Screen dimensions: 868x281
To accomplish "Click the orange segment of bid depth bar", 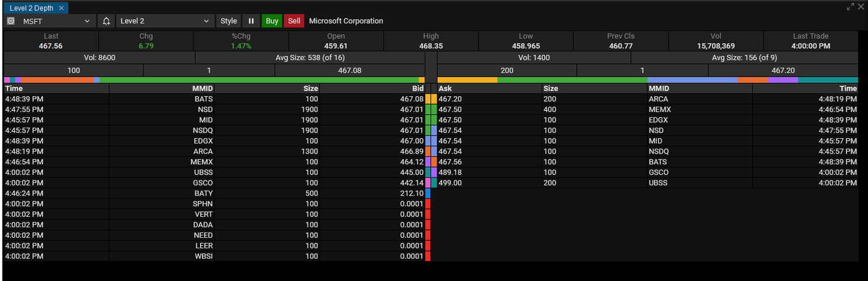I will (57, 80).
